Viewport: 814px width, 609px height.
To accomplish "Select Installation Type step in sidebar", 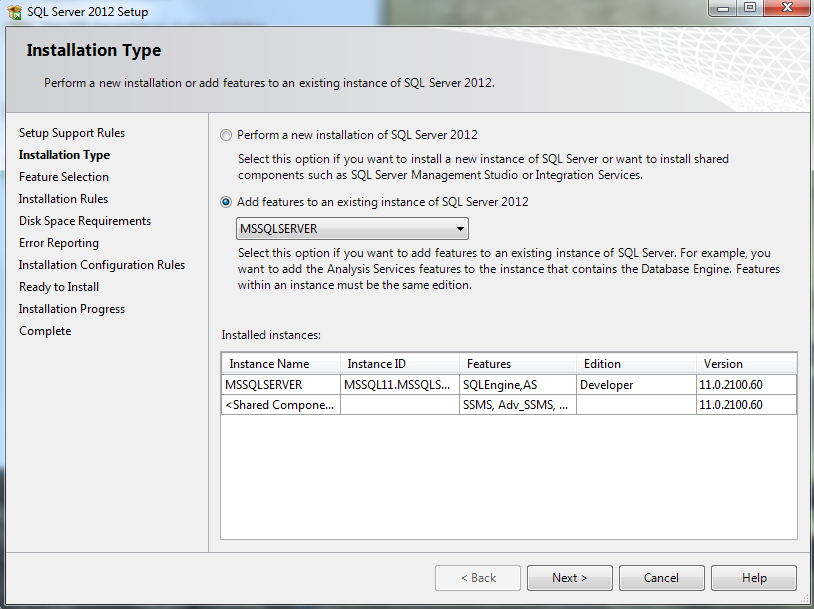I will (64, 155).
